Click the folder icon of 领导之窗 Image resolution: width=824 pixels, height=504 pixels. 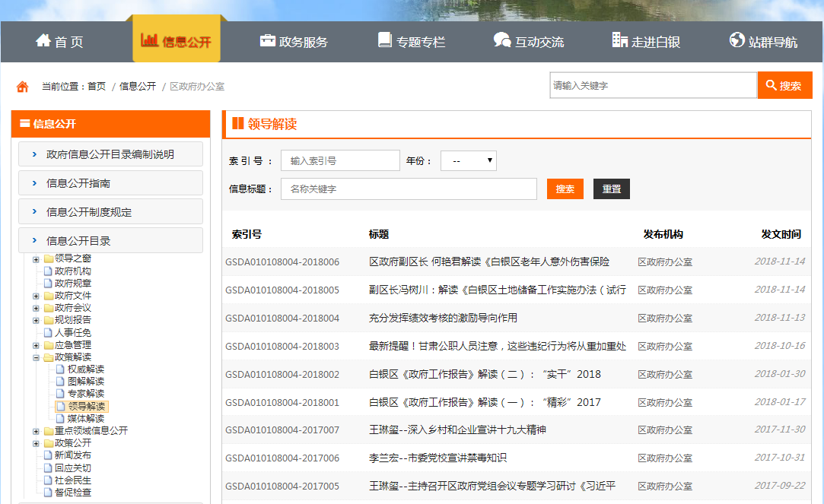point(49,258)
